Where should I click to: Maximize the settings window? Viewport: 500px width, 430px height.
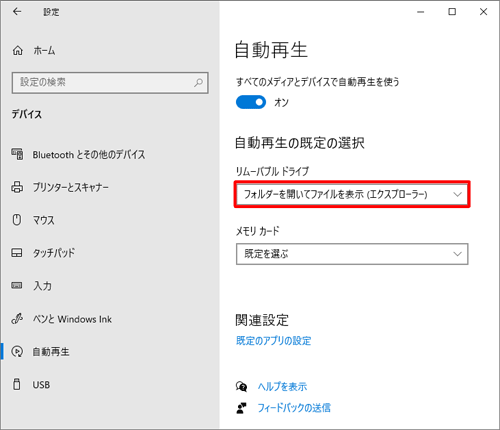(x=452, y=12)
